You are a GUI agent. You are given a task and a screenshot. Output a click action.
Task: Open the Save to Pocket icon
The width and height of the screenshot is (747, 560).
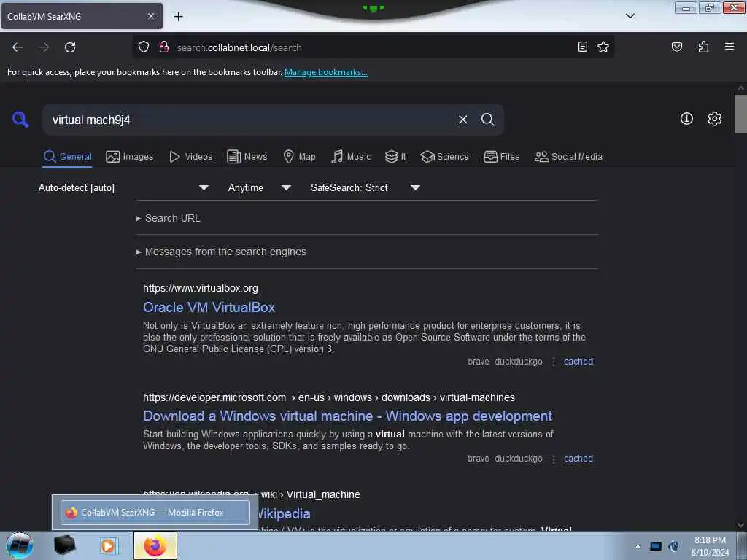click(677, 47)
